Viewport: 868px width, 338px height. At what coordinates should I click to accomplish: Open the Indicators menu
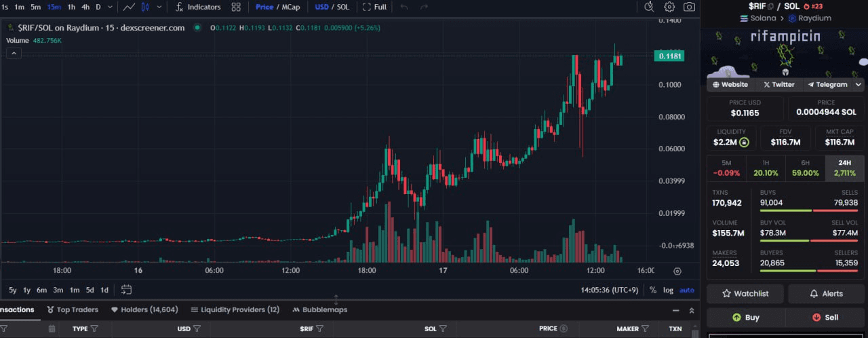197,7
